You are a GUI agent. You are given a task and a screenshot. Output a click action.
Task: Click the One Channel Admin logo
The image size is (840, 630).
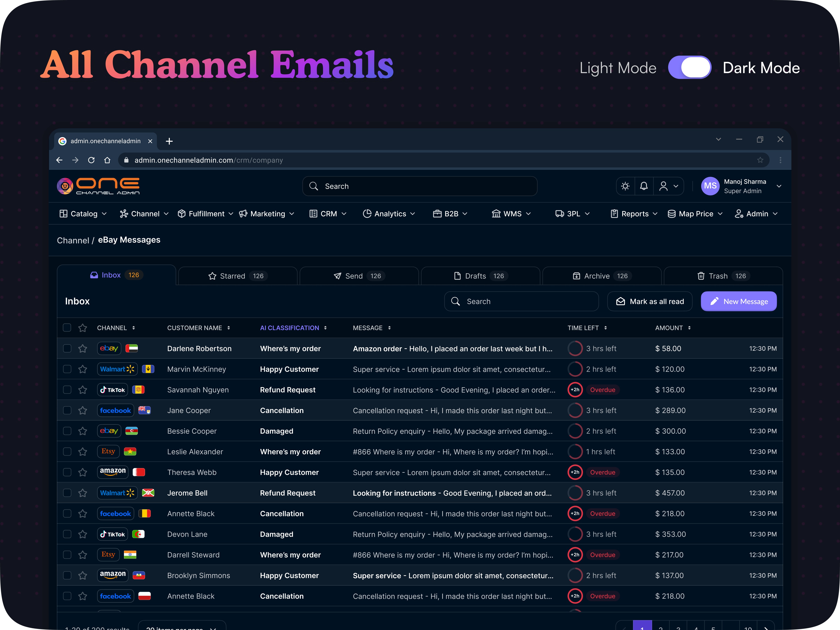(x=98, y=186)
